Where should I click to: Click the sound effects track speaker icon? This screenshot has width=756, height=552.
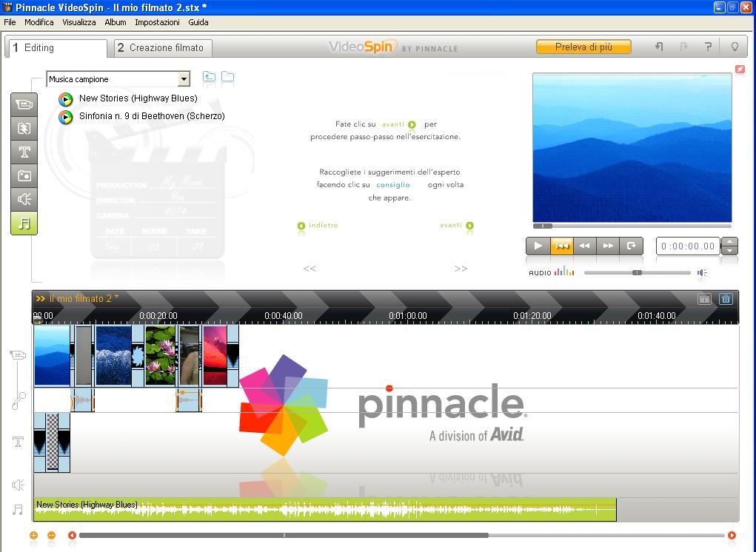point(18,485)
